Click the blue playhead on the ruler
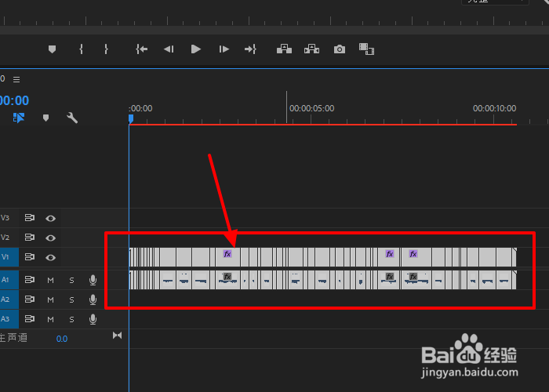 131,119
